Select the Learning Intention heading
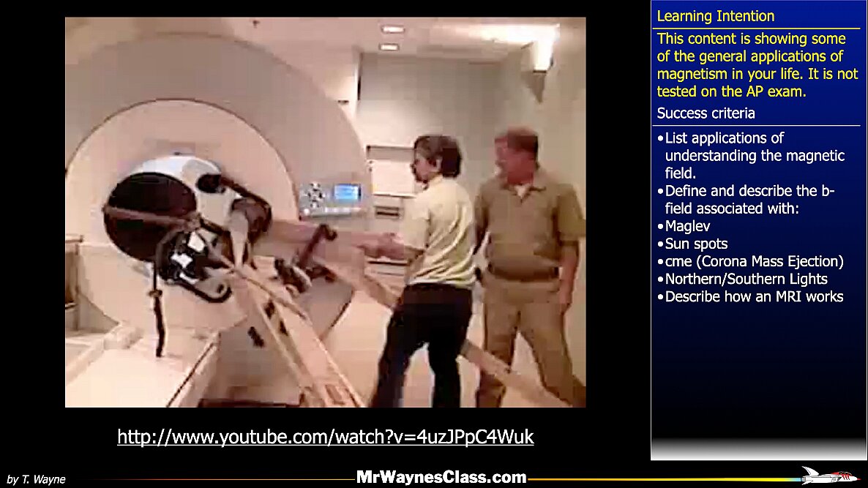This screenshot has width=868, height=488. [715, 16]
